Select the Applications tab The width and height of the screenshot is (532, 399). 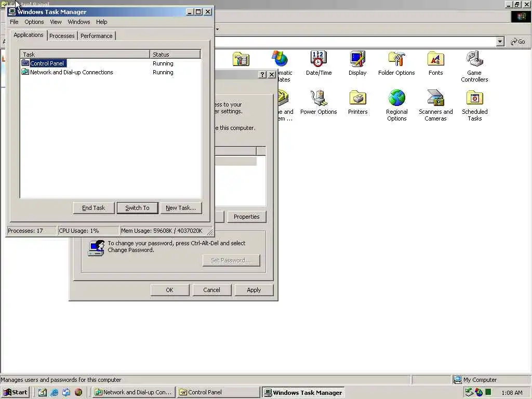point(29,35)
